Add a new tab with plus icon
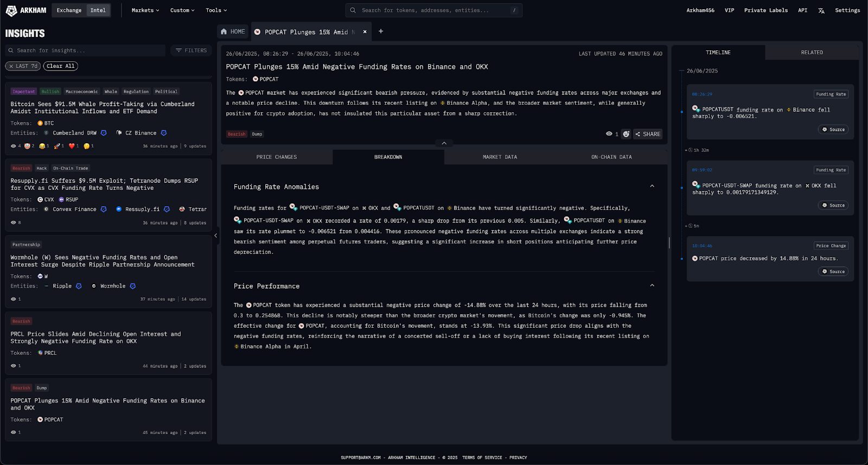The height and width of the screenshot is (465, 868). point(381,31)
